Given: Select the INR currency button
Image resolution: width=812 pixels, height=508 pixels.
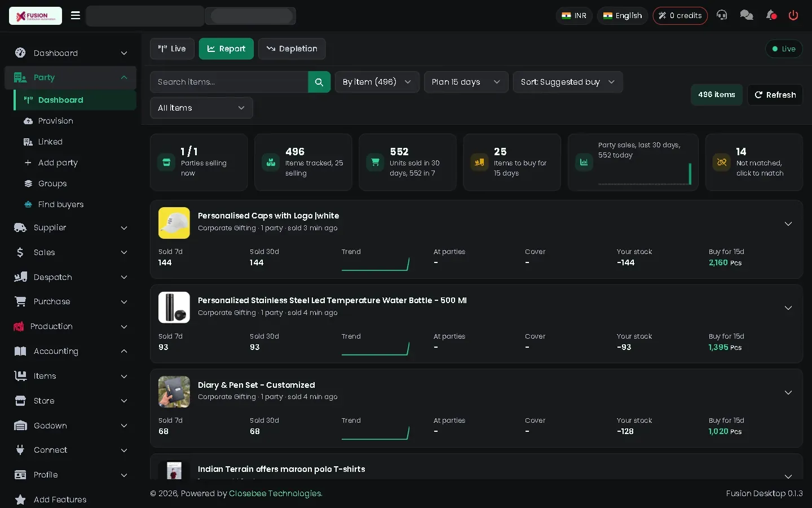Looking at the screenshot, I should [574, 16].
